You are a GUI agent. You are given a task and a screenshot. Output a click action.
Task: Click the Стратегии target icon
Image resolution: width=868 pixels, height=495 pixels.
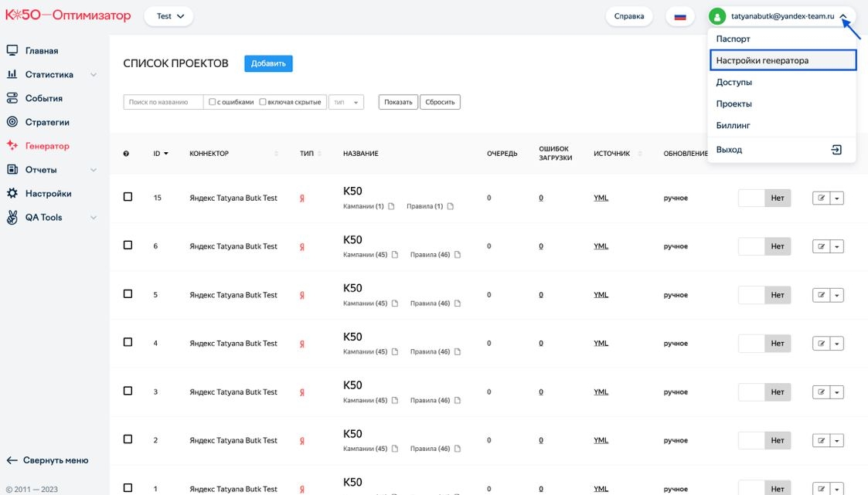coord(12,122)
